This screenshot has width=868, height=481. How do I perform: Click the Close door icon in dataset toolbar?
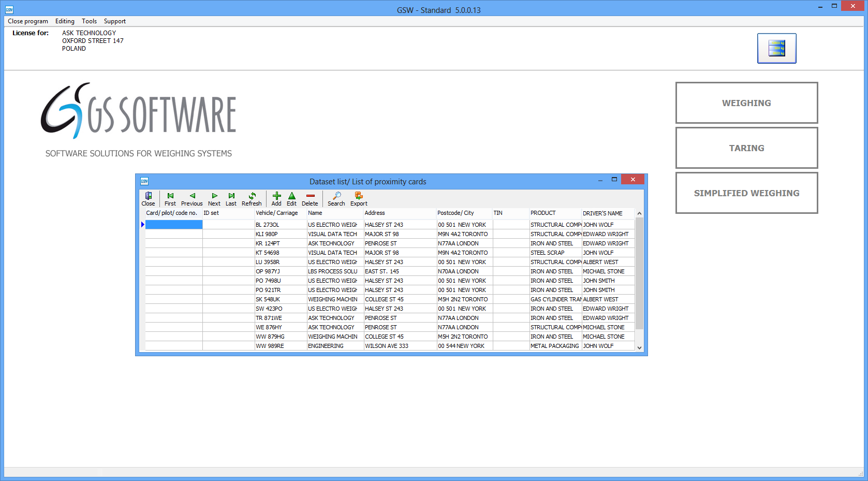[148, 199]
